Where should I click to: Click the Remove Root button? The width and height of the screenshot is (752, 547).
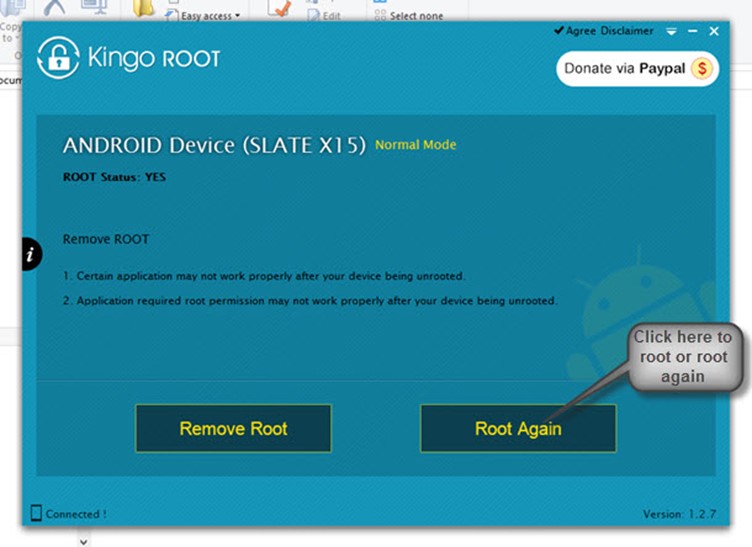(233, 428)
